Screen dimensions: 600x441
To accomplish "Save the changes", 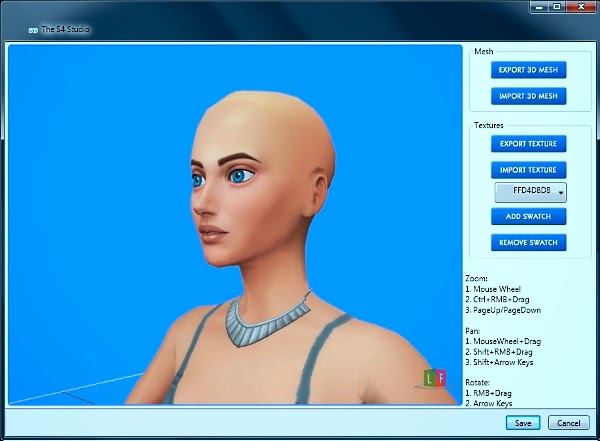I will (x=523, y=423).
